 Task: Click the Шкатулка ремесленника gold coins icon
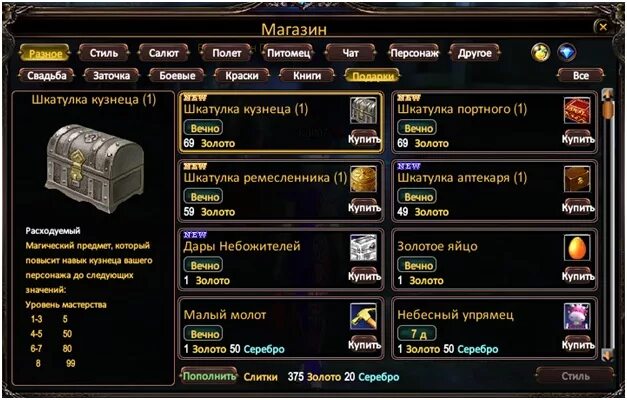click(363, 179)
